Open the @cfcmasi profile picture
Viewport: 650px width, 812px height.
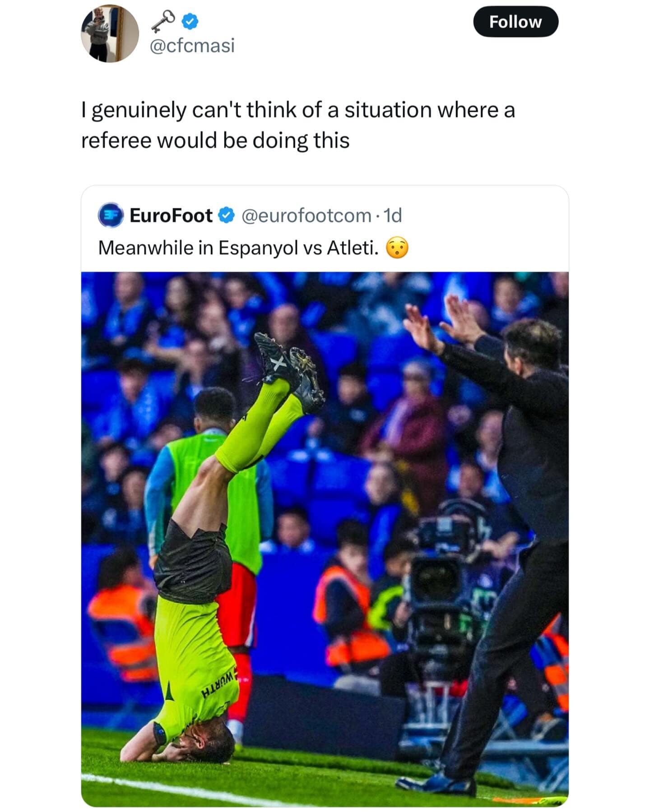click(x=110, y=34)
